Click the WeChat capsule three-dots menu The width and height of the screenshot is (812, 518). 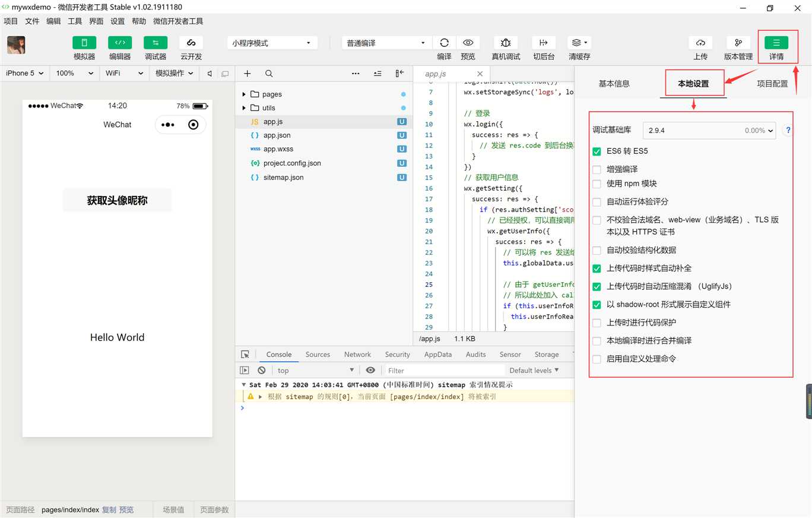[x=168, y=125]
